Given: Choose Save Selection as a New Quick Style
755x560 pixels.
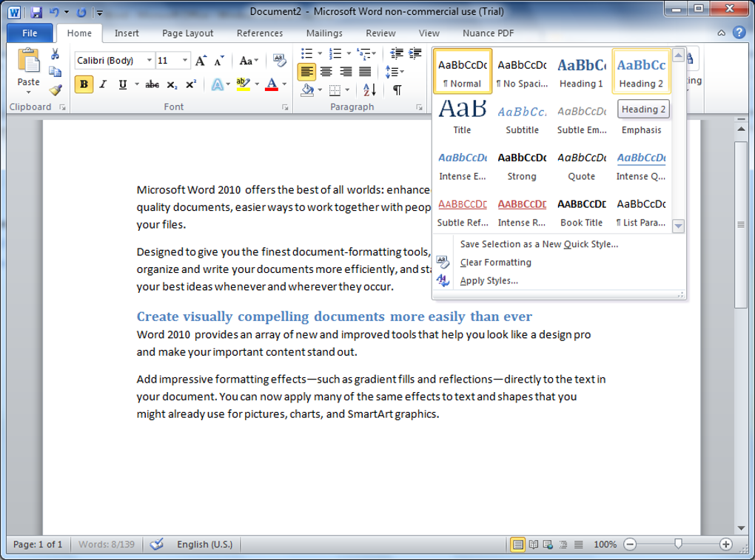Looking at the screenshot, I should (539, 244).
